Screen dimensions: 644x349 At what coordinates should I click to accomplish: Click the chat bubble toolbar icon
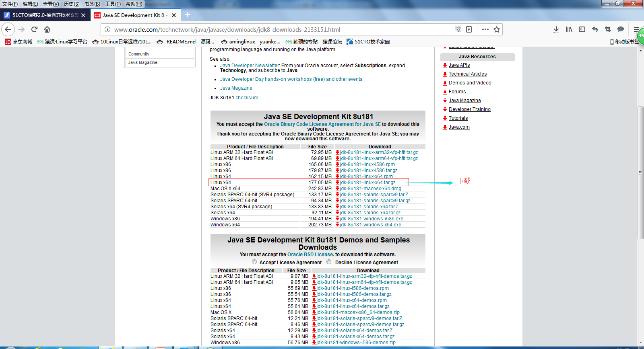click(x=621, y=29)
